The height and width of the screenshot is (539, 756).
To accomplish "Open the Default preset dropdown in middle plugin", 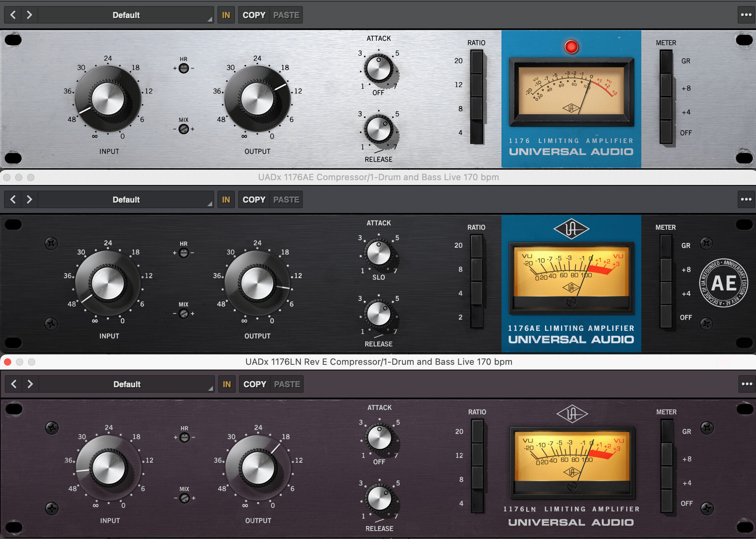I will 126,199.
